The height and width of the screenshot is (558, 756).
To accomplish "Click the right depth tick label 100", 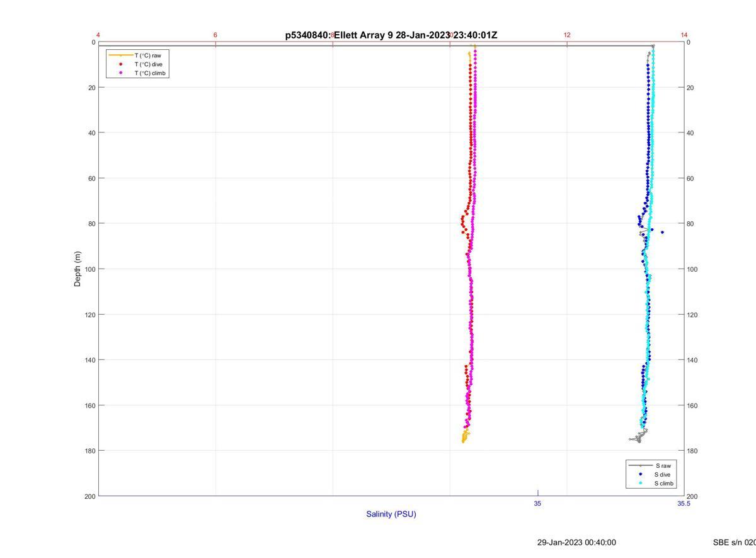I will click(692, 269).
